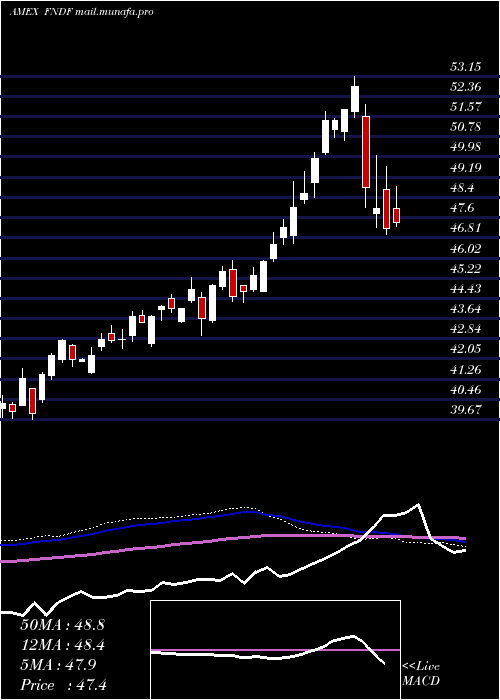Click the 45.22 price axis label
Screen dimensions: 500x700
465,269
